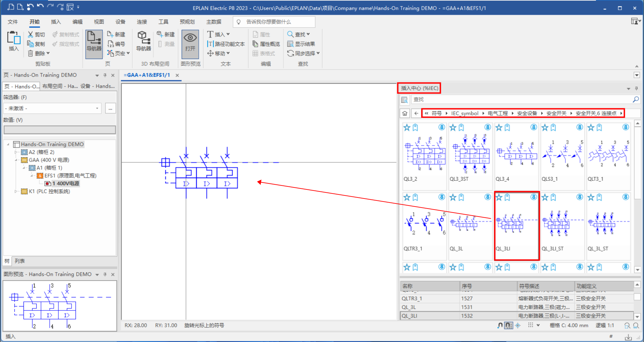Pin the 图形预览 panel
The width and height of the screenshot is (644, 342).
tap(105, 274)
